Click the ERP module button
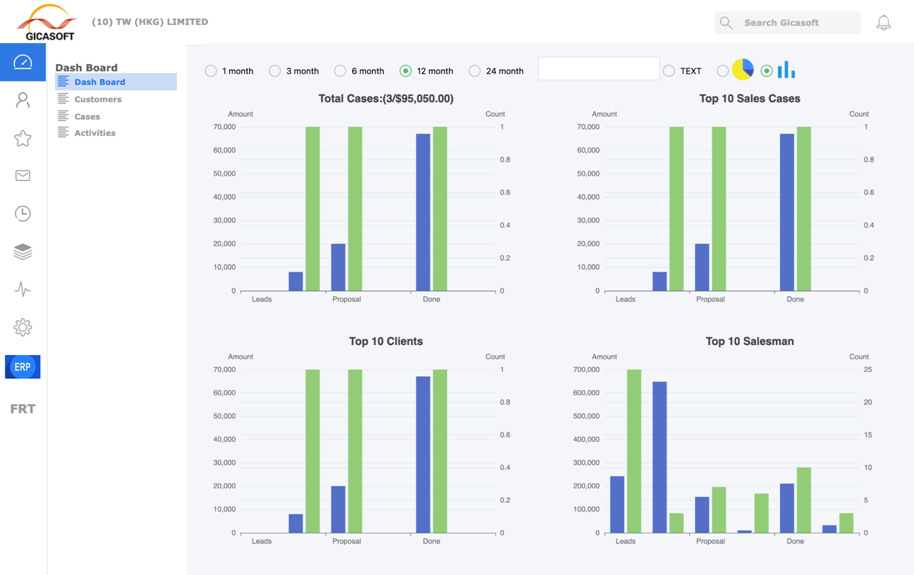 click(23, 367)
